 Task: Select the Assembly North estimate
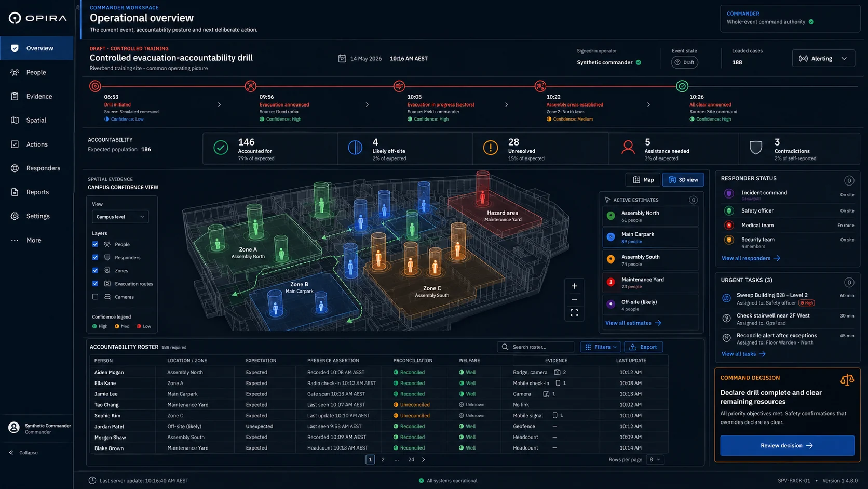point(651,216)
